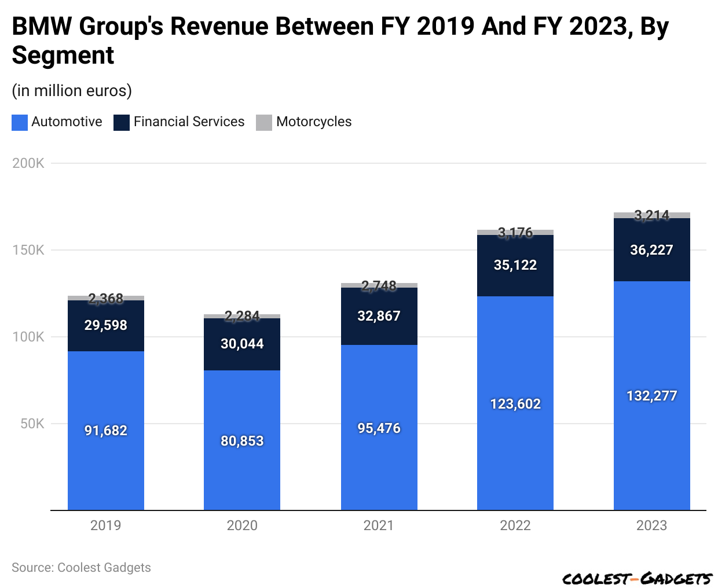The height and width of the screenshot is (588, 718).
Task: Select the Automotive legend label
Action: pyautogui.click(x=67, y=122)
